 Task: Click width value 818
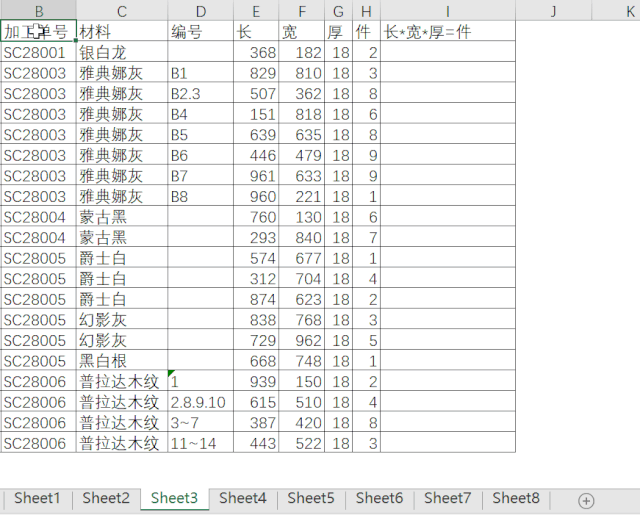point(302,113)
